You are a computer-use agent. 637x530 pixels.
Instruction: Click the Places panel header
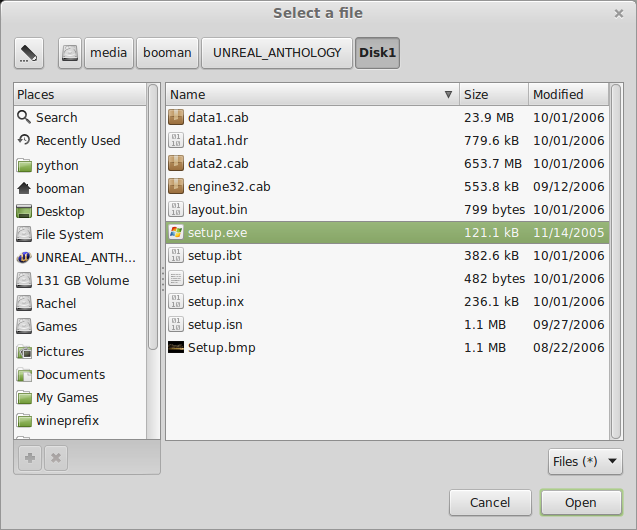[80, 95]
